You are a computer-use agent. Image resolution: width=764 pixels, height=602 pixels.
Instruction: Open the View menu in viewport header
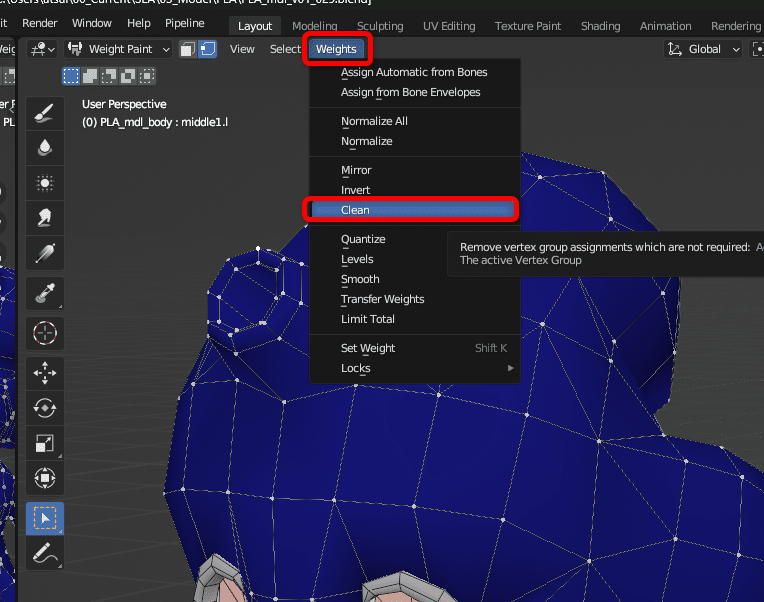(242, 49)
